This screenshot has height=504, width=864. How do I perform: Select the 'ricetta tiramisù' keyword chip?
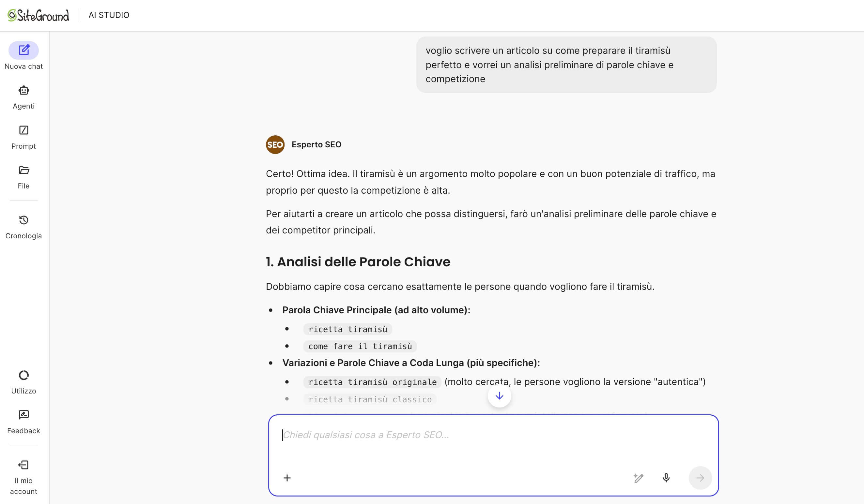point(347,329)
